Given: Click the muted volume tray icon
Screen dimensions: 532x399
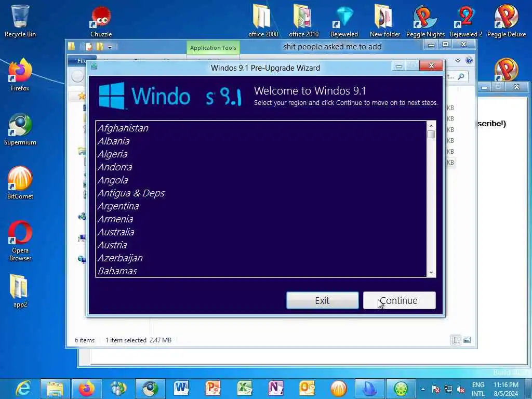Looking at the screenshot, I should 460,389.
